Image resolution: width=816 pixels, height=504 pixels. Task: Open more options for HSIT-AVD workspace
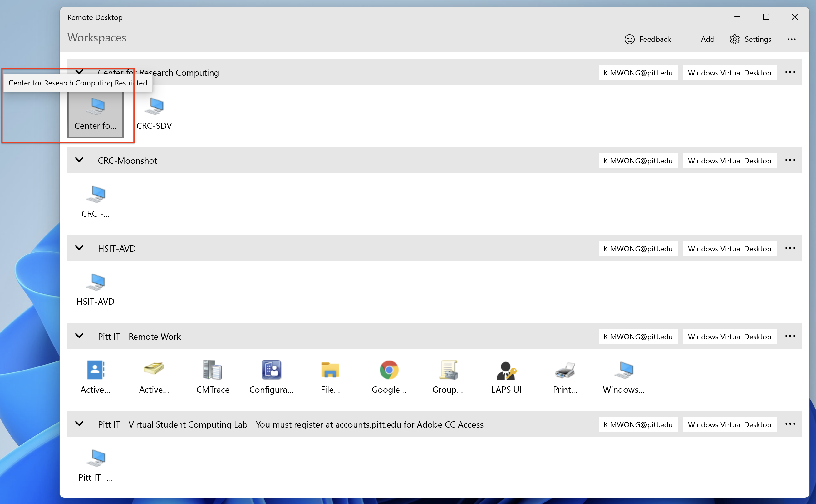click(790, 248)
